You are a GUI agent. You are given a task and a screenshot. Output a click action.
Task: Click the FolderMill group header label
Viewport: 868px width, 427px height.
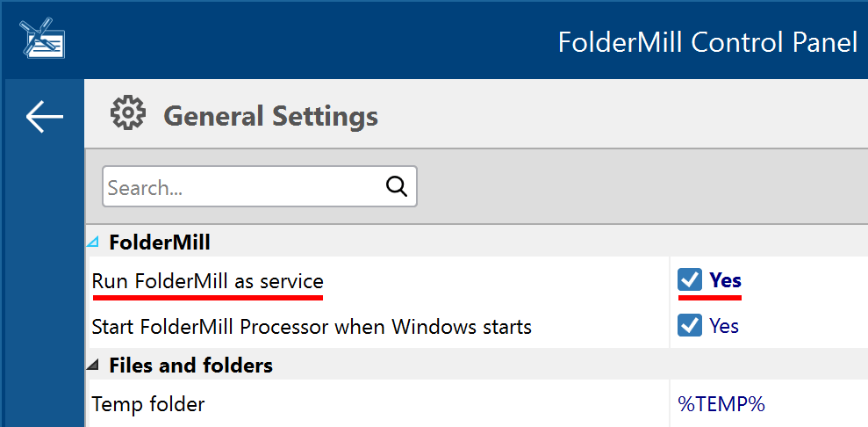click(x=160, y=242)
